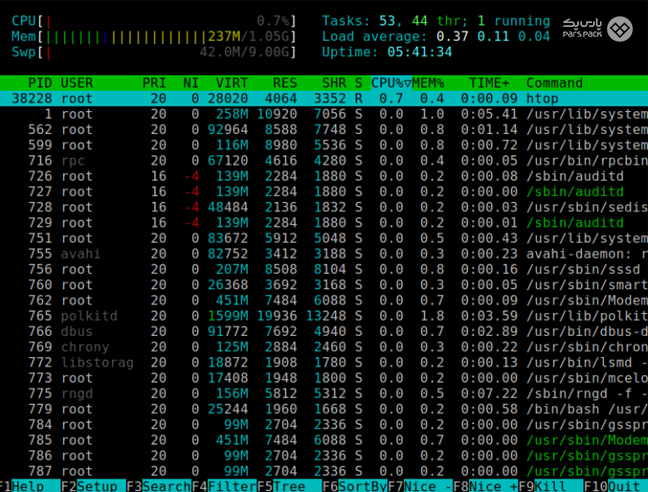
Task: Open the F6 SortBy menu
Action: [x=355, y=486]
